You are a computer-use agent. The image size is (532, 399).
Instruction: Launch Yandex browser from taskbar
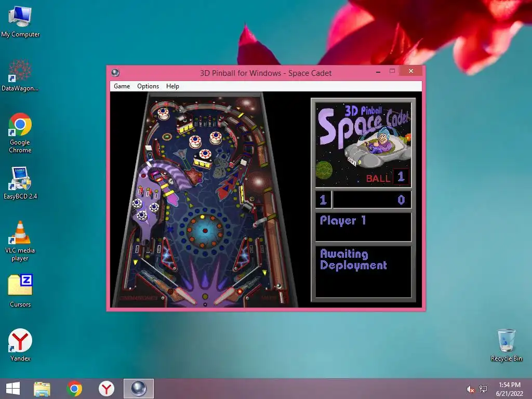click(107, 389)
